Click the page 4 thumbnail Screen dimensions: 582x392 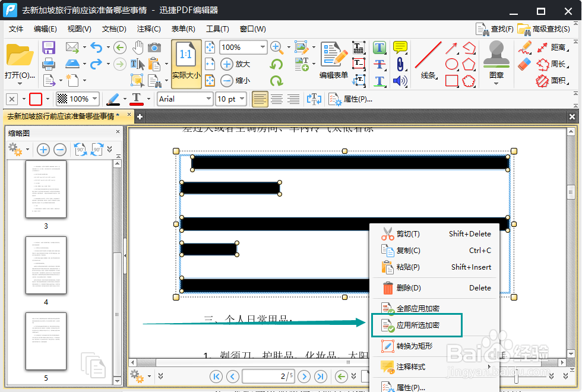click(46, 265)
